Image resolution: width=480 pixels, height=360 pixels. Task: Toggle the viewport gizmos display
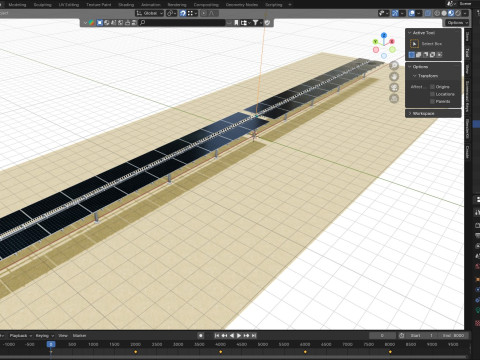pos(395,13)
